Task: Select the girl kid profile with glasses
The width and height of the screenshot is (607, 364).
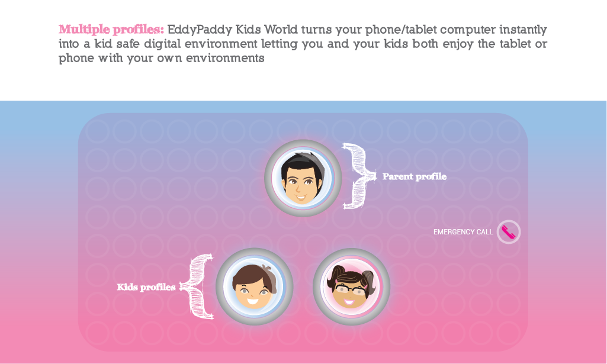Action: [351, 286]
